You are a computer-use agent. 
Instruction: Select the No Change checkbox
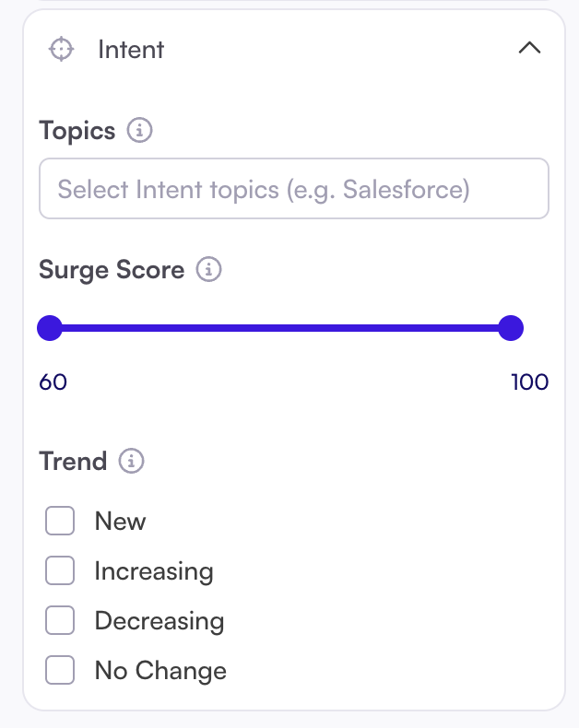point(60,671)
